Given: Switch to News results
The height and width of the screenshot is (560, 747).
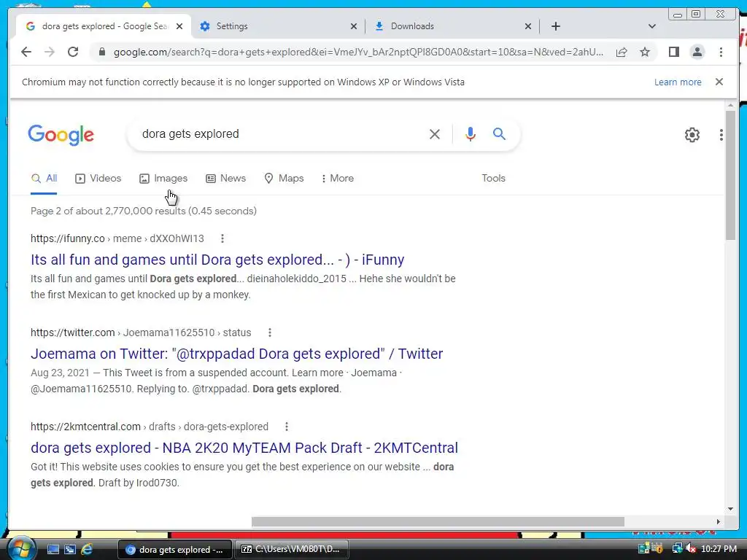Looking at the screenshot, I should (226, 178).
